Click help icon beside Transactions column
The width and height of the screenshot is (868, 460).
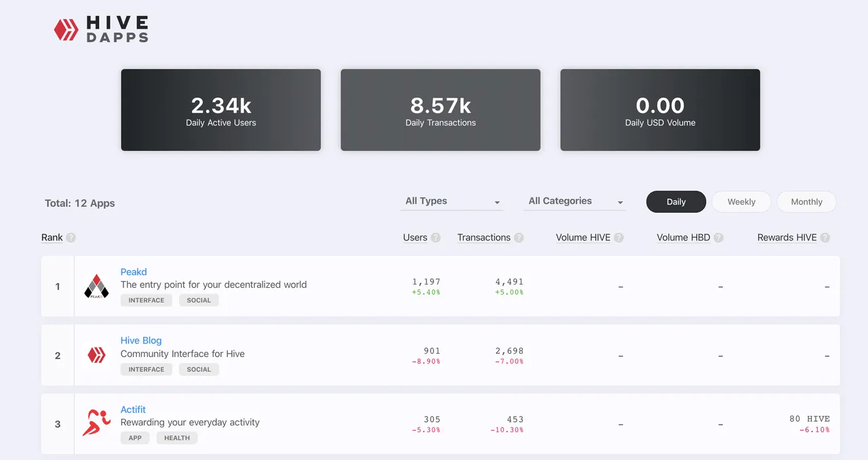(519, 238)
